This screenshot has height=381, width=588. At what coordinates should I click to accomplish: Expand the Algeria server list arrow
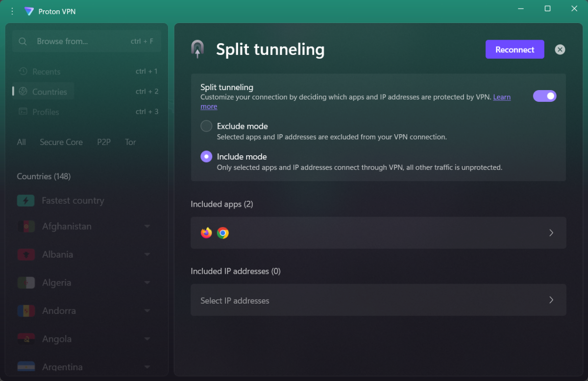147,283
